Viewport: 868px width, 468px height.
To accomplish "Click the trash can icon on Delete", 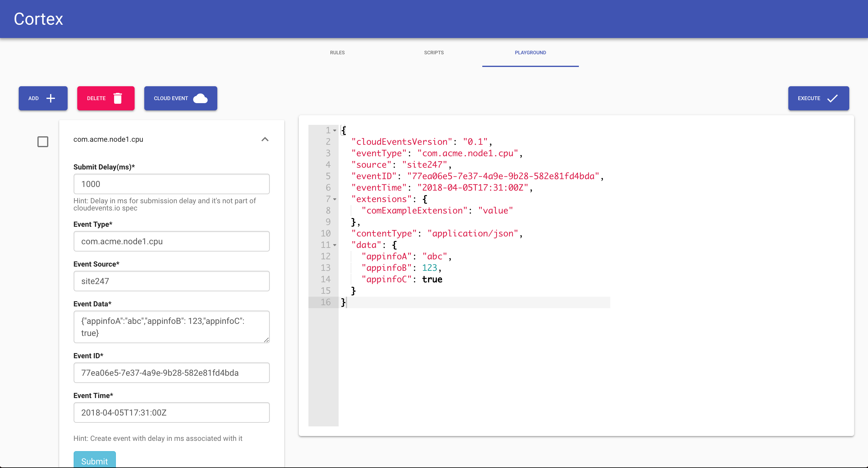I will (118, 98).
